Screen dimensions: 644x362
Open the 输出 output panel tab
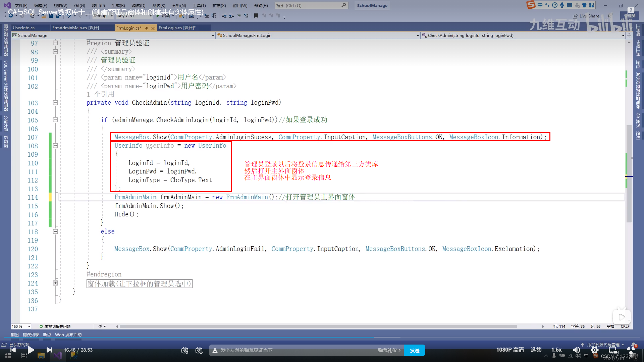pyautogui.click(x=15, y=334)
